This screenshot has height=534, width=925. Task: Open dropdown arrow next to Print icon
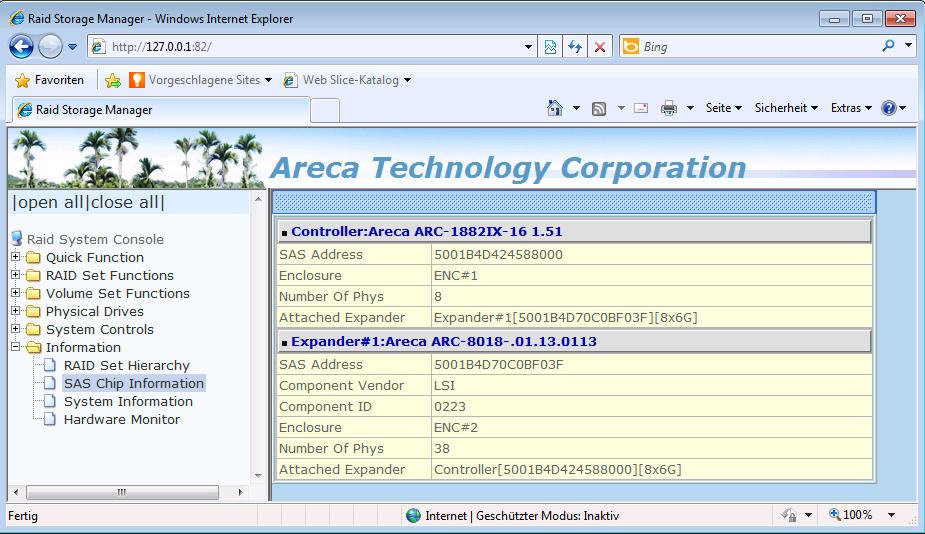tap(690, 108)
